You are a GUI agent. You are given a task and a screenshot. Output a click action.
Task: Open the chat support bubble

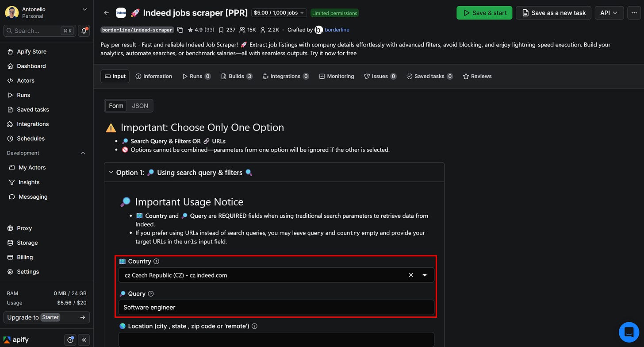(629, 332)
